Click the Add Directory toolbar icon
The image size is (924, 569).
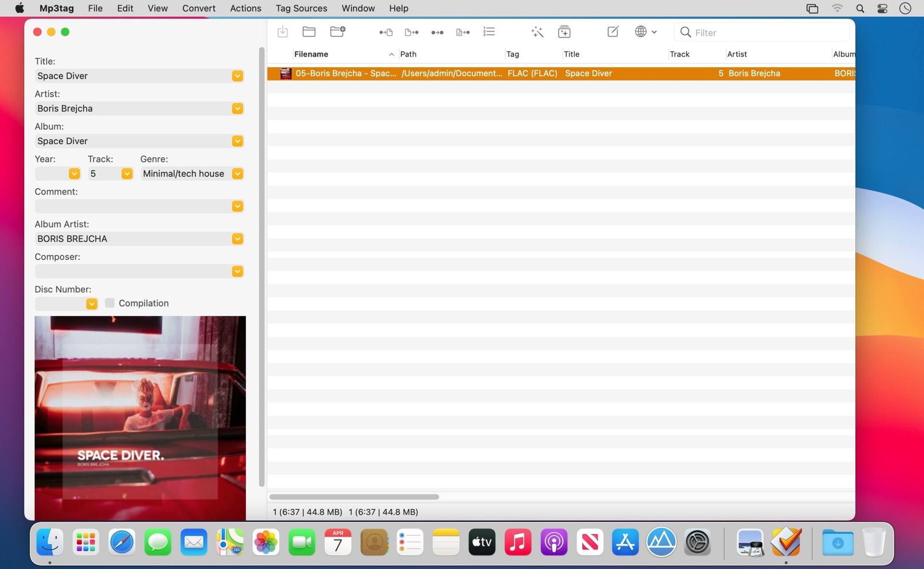[338, 32]
